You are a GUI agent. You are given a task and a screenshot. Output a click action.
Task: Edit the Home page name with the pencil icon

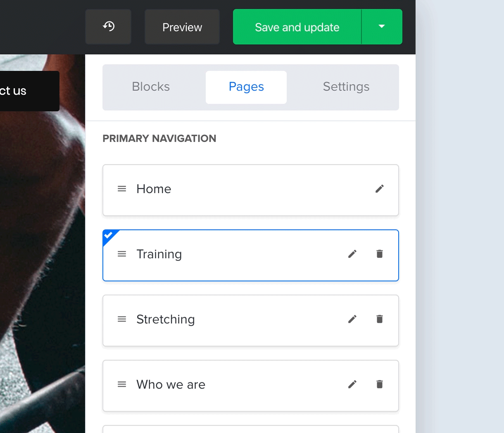tap(379, 189)
